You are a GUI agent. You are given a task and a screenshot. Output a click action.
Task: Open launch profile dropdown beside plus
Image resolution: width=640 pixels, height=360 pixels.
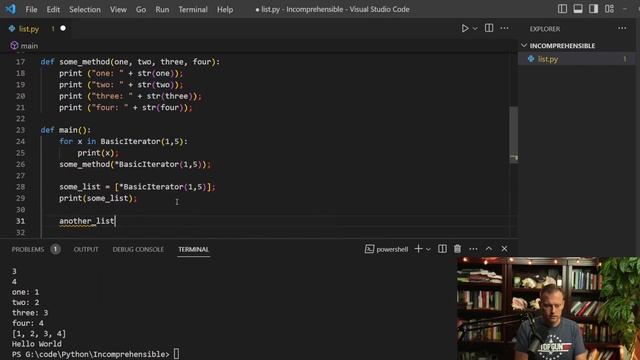pos(428,249)
